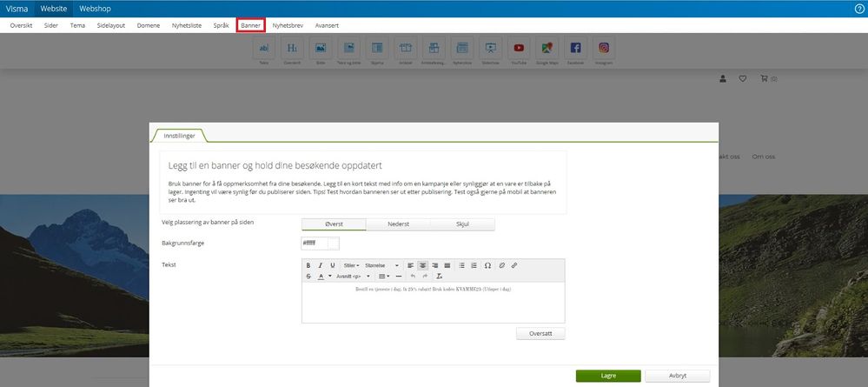This screenshot has width=868, height=387.
Task: Open the Stiler dropdown
Action: coord(352,265)
